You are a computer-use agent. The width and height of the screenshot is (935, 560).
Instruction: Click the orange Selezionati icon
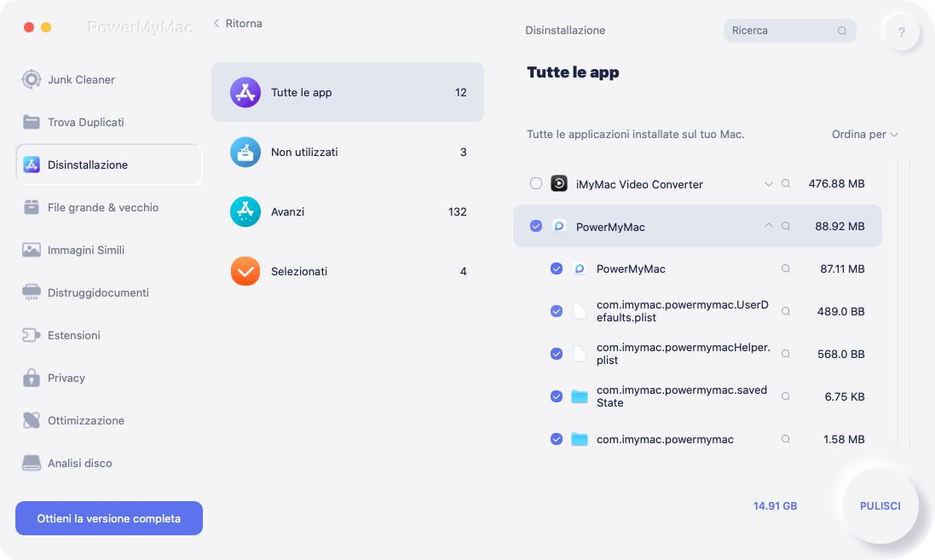tap(245, 271)
